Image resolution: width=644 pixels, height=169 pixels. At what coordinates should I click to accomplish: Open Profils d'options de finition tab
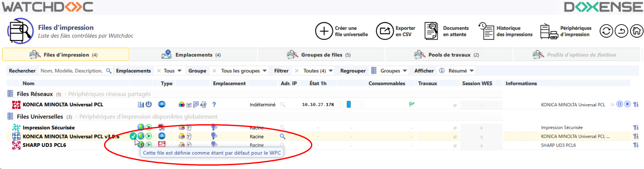(576, 55)
